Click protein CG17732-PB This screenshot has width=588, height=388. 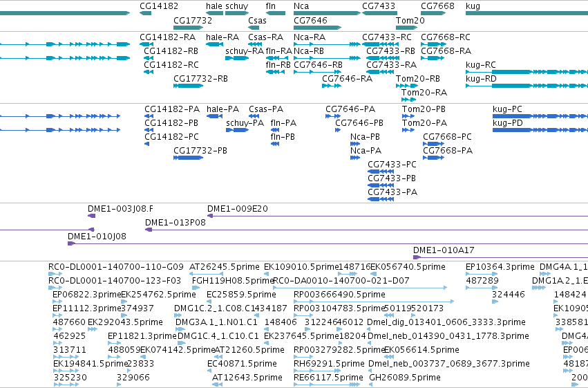(x=200, y=151)
